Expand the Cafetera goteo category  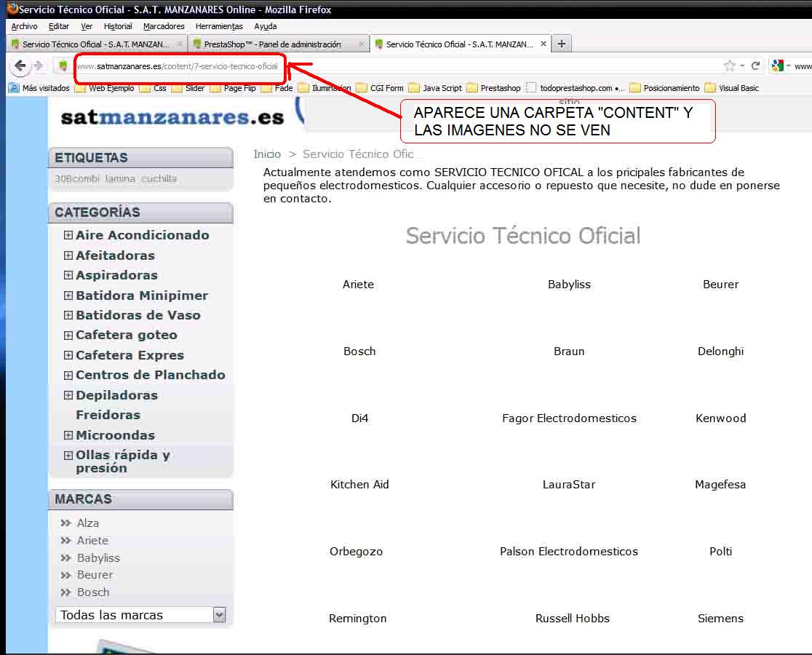click(68, 335)
